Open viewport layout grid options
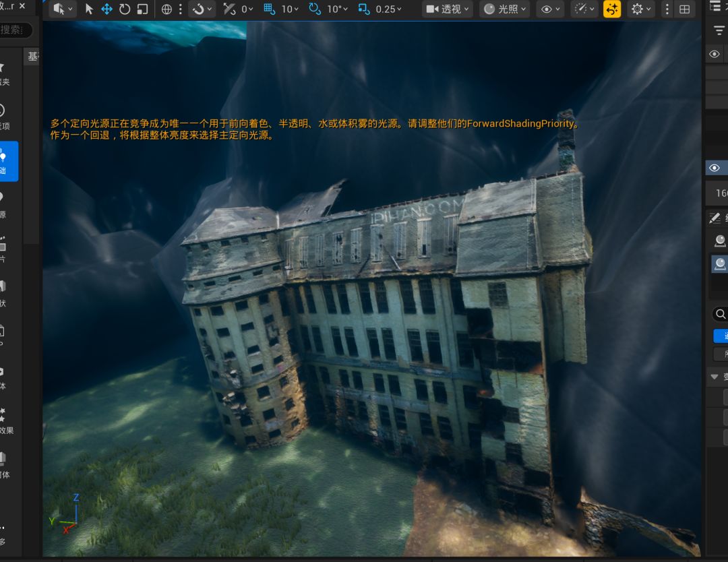Image resolution: width=728 pixels, height=562 pixels. click(x=684, y=9)
